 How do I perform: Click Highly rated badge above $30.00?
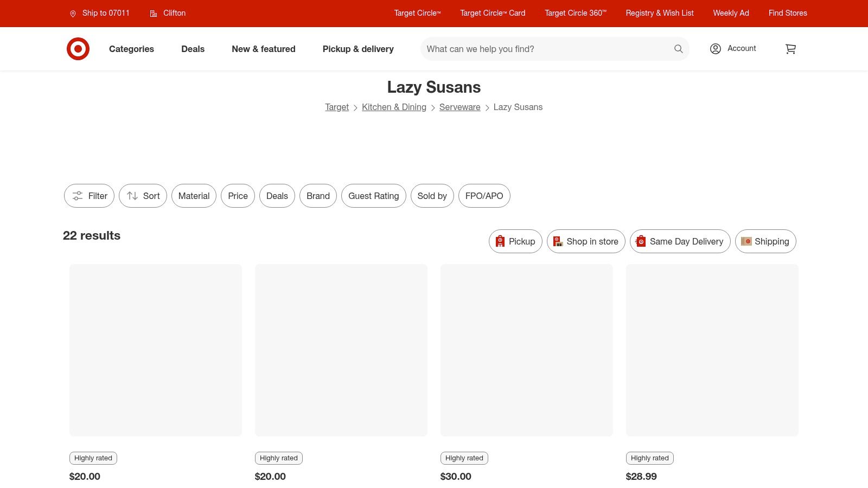(x=464, y=458)
